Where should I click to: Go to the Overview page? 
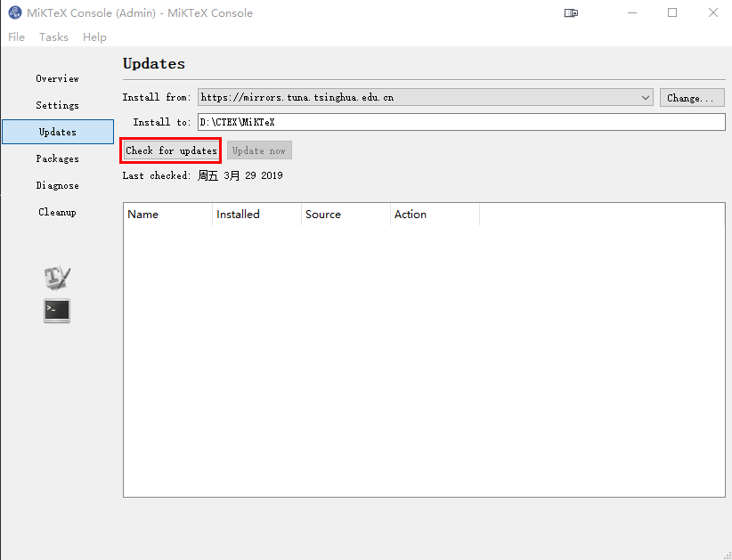[x=57, y=78]
